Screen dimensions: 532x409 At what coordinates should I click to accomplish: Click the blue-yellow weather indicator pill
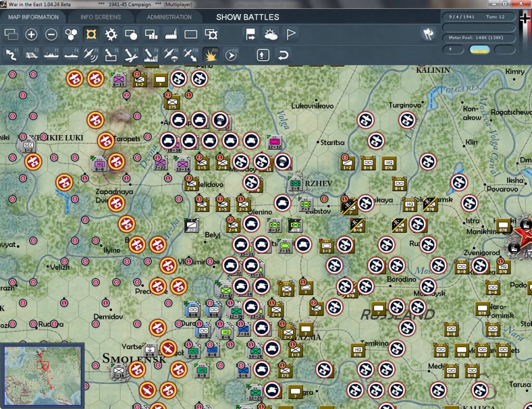480,49
